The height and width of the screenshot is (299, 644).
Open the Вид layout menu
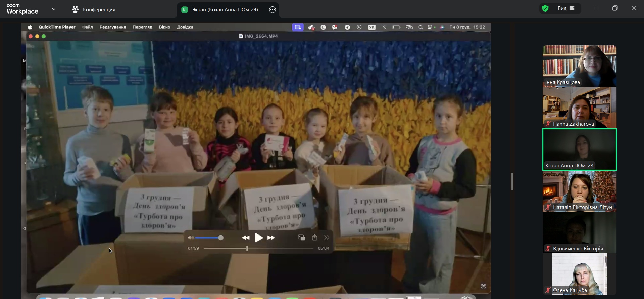(x=566, y=8)
